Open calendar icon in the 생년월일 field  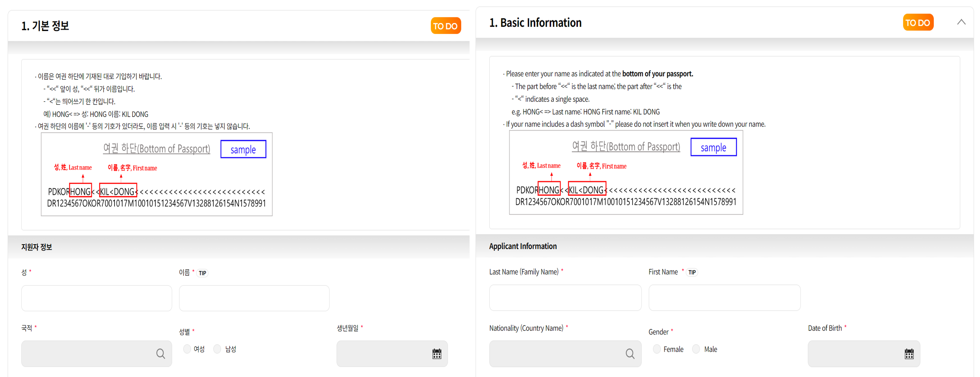[x=437, y=354]
